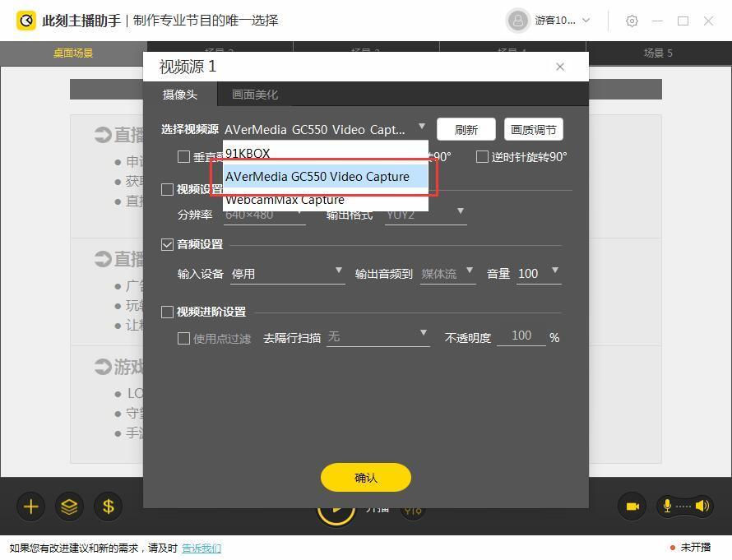Viewport: 732px width, 560px height.
Task: Click the app logo icon
Action: 26,21
